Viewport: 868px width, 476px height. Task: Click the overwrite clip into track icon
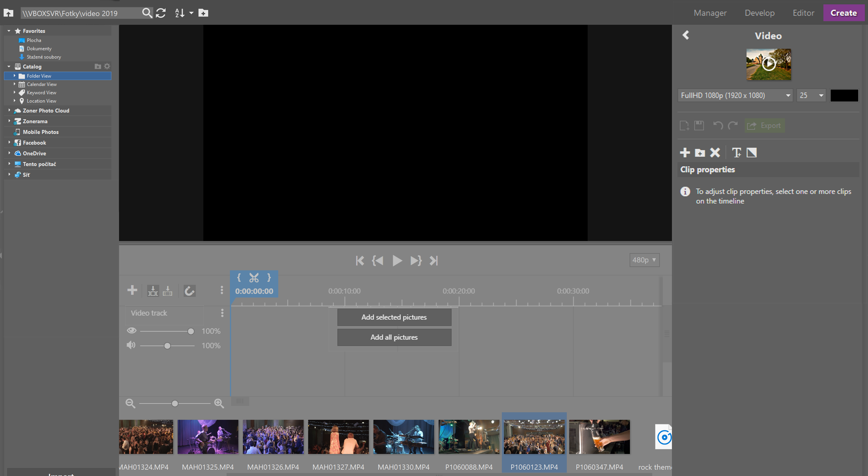tap(167, 291)
